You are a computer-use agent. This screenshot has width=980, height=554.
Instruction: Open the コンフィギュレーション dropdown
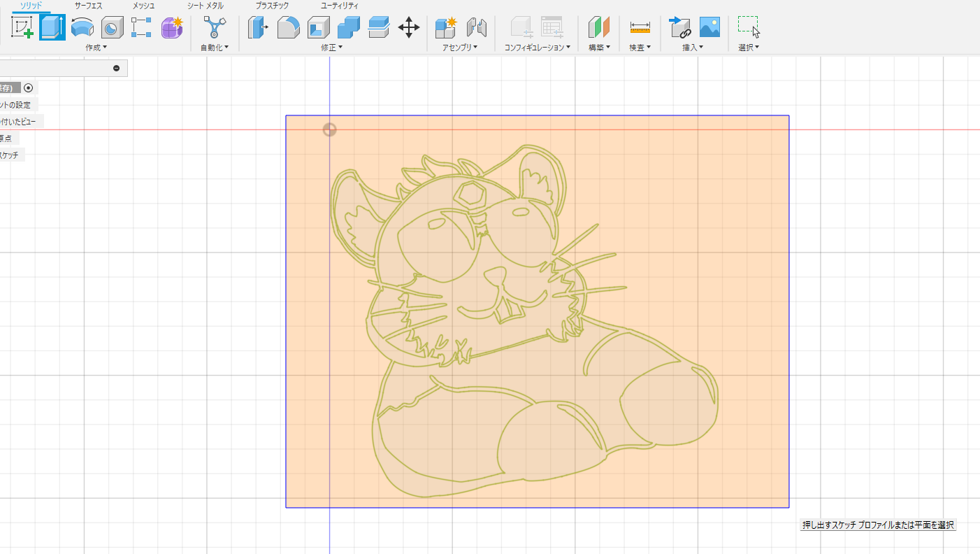tap(538, 48)
